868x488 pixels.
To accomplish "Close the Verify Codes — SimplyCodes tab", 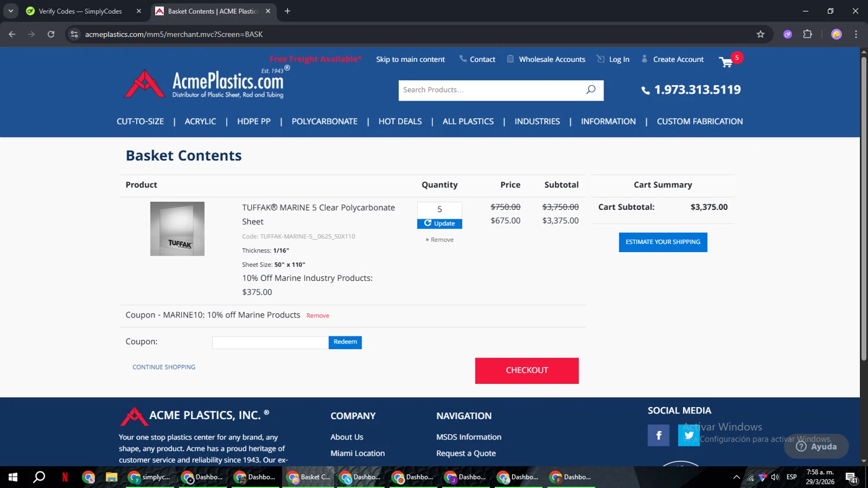I will pyautogui.click(x=139, y=11).
